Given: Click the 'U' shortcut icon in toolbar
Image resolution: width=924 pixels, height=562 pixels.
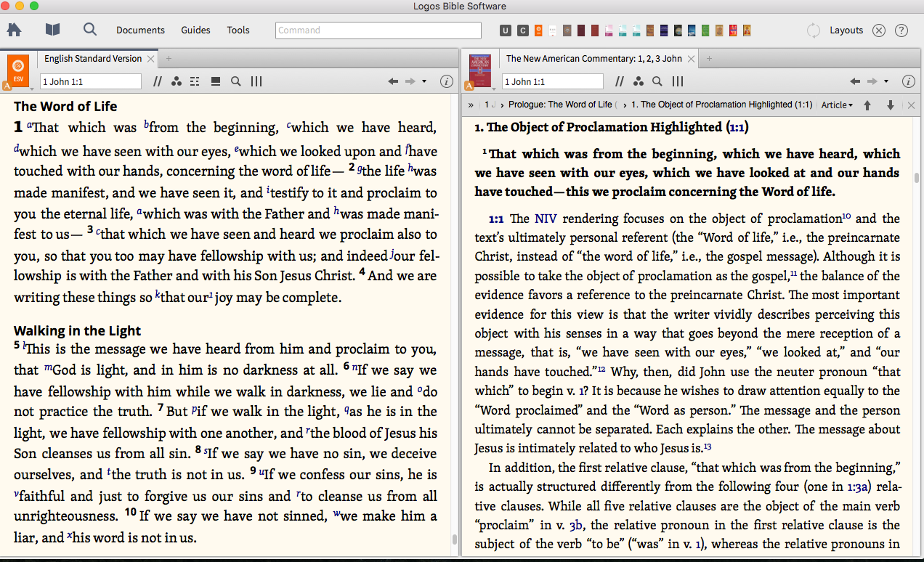Looking at the screenshot, I should click(506, 30).
